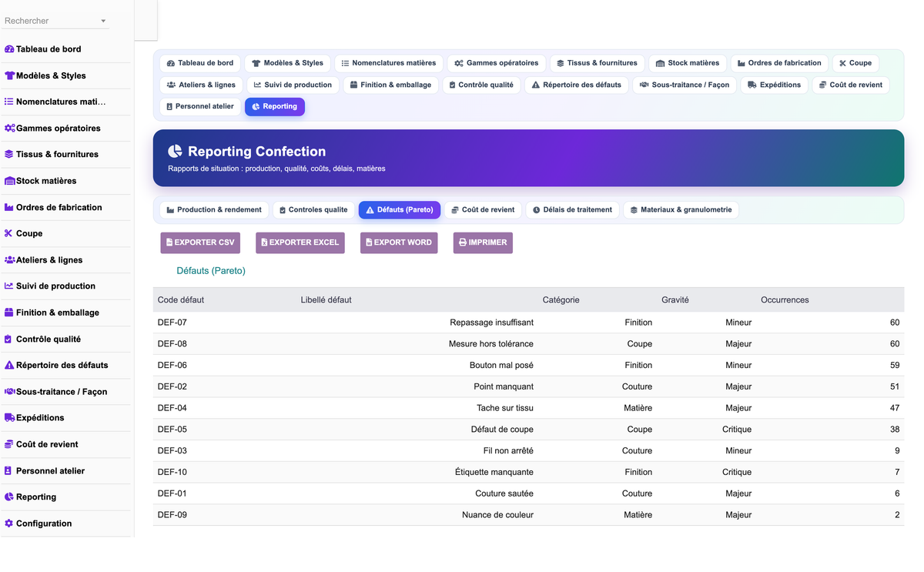Click the file icon on Exporter CSV

click(x=169, y=243)
